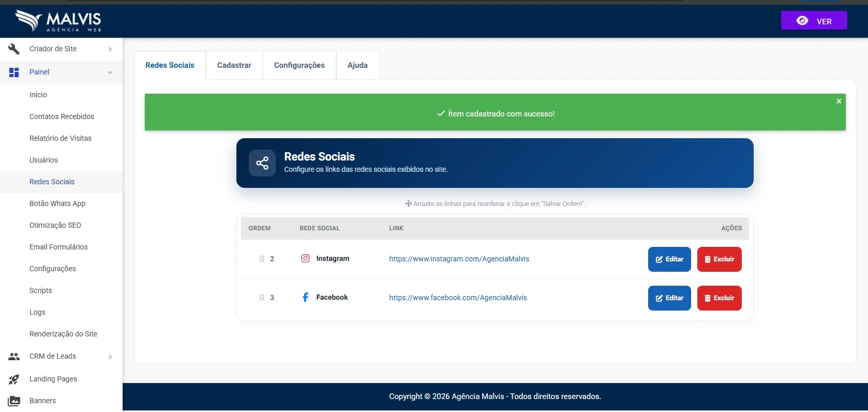
Task: Click the Instagram row drag handle
Action: click(x=262, y=259)
